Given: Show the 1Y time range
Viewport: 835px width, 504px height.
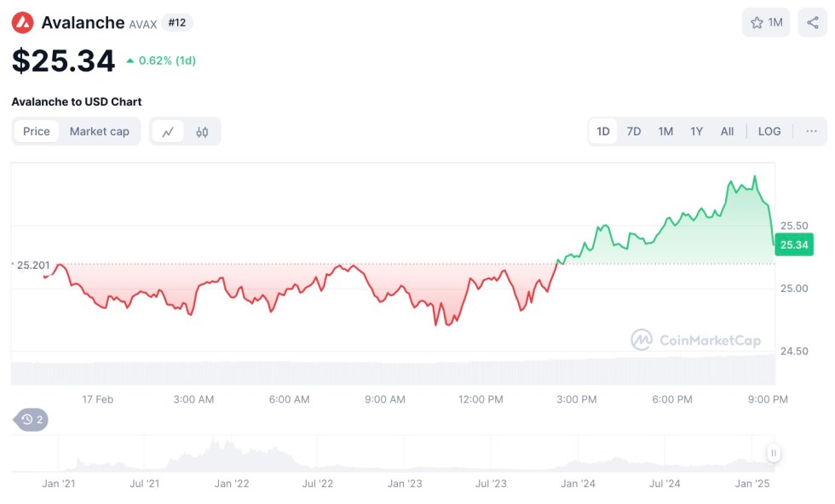Looking at the screenshot, I should click(697, 131).
